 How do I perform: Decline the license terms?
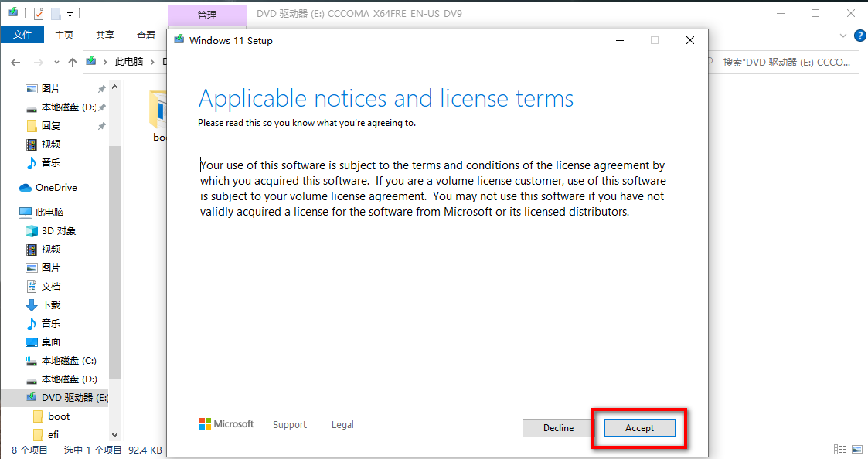point(558,428)
